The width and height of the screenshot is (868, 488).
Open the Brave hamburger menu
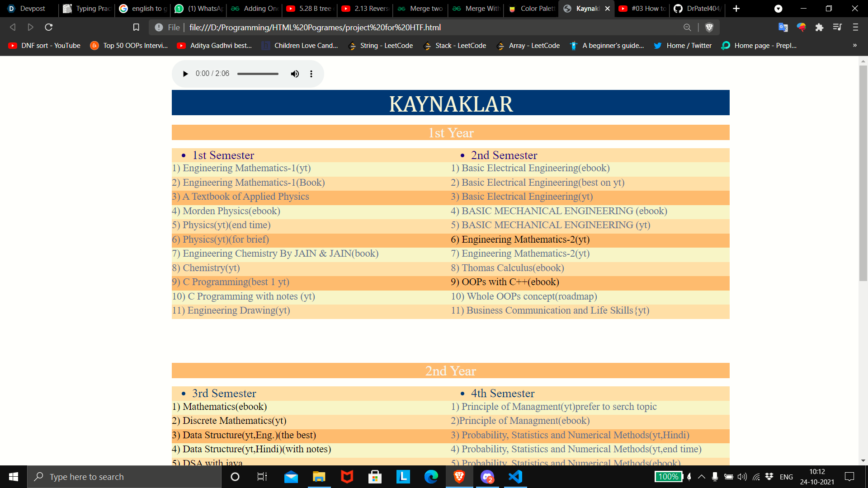(x=855, y=27)
